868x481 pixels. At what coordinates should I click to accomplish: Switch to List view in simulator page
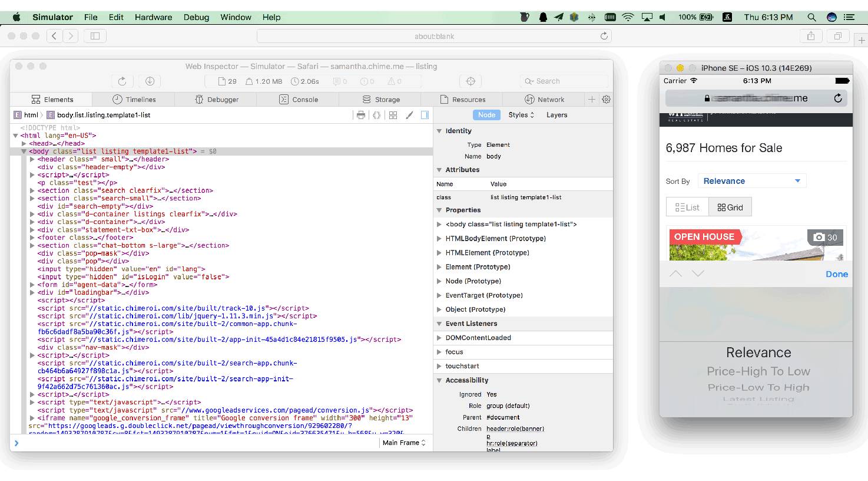click(687, 207)
